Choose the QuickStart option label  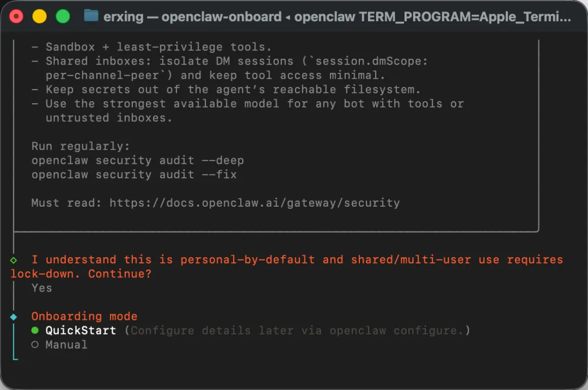click(81, 331)
